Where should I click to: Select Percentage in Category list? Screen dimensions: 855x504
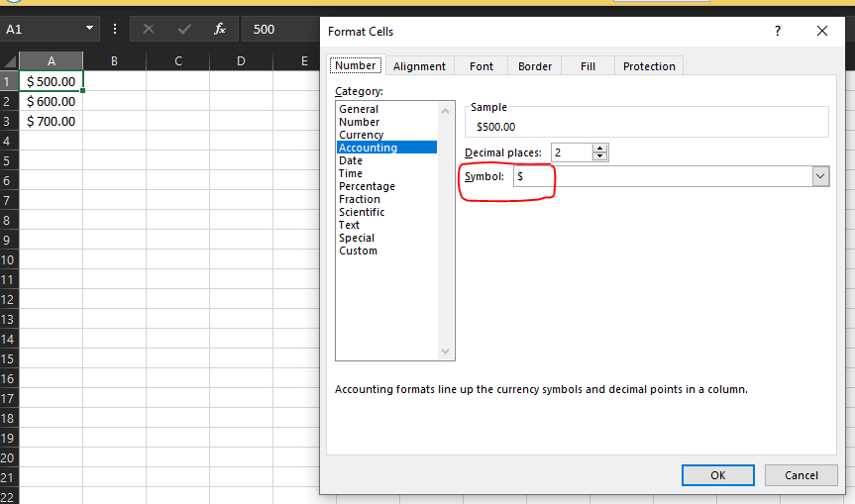pos(386,186)
